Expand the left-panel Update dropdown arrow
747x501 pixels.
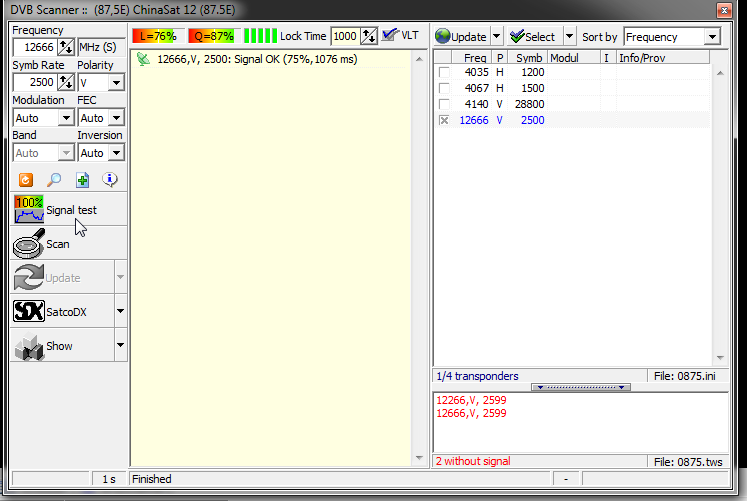point(121,277)
